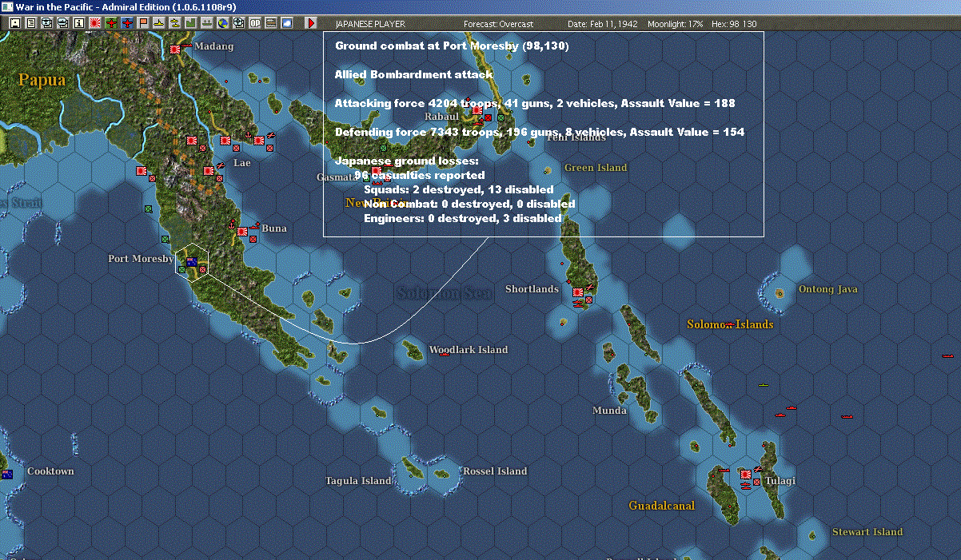961x560 pixels.
Task: Click the 'Green Island' map label
Action: (x=596, y=168)
